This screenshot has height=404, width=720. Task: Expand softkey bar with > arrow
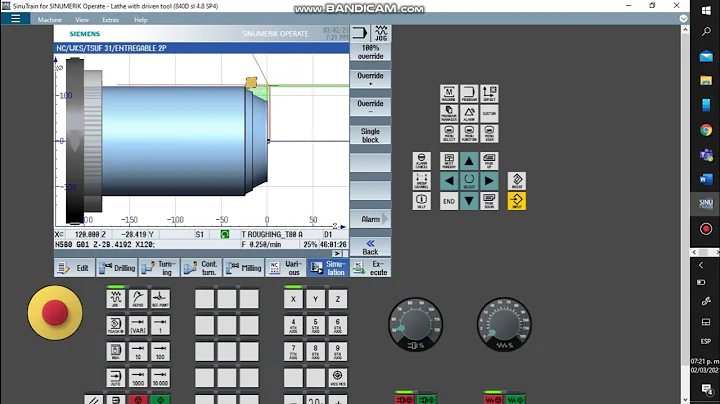point(337,253)
